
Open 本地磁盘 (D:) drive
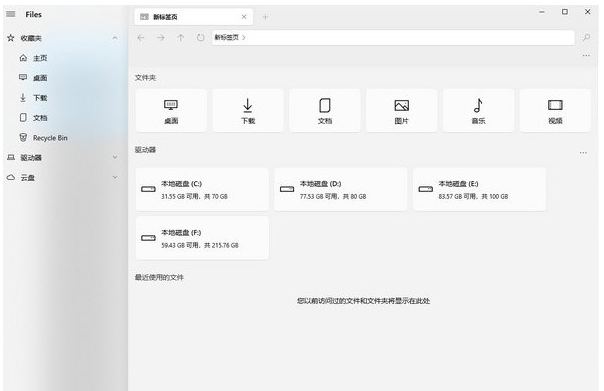pyautogui.click(x=341, y=189)
